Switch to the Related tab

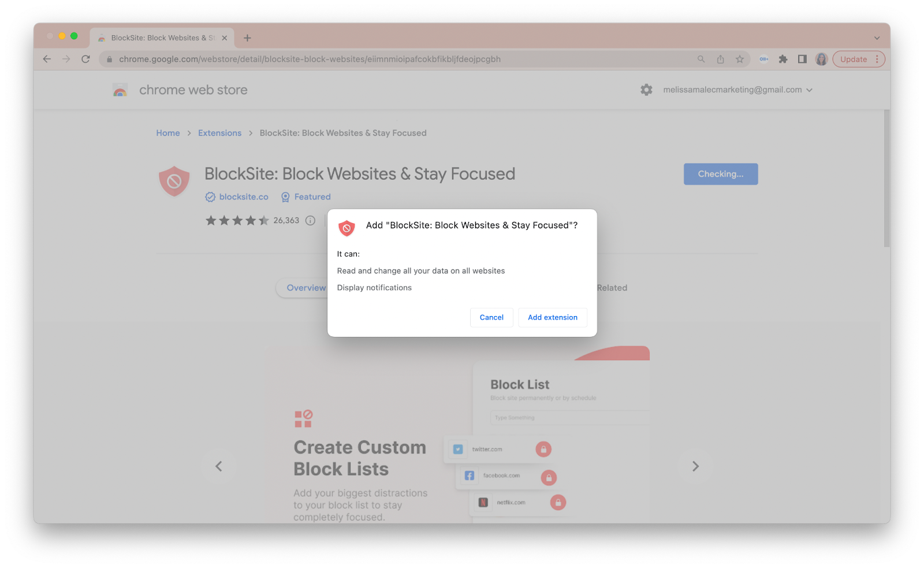(x=612, y=288)
